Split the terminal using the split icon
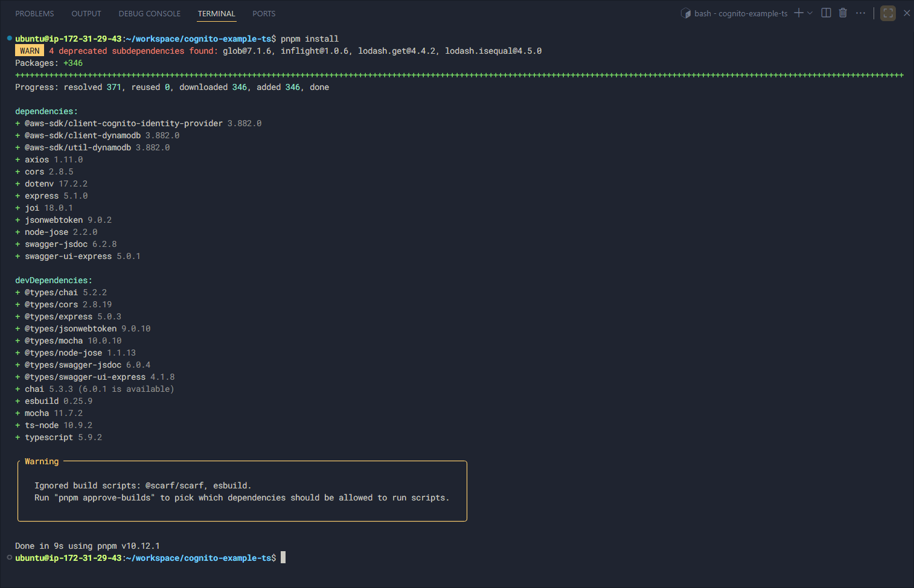Image resolution: width=914 pixels, height=588 pixels. [x=826, y=13]
